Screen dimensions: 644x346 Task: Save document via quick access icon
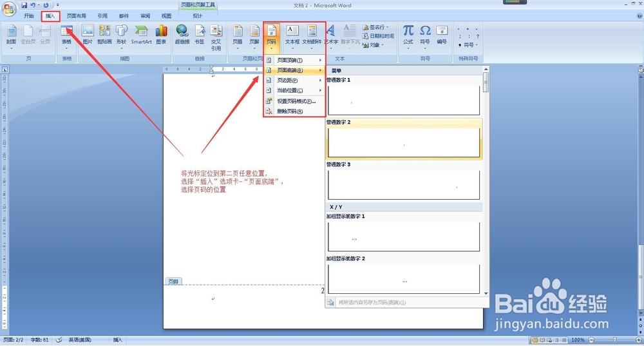[24, 5]
